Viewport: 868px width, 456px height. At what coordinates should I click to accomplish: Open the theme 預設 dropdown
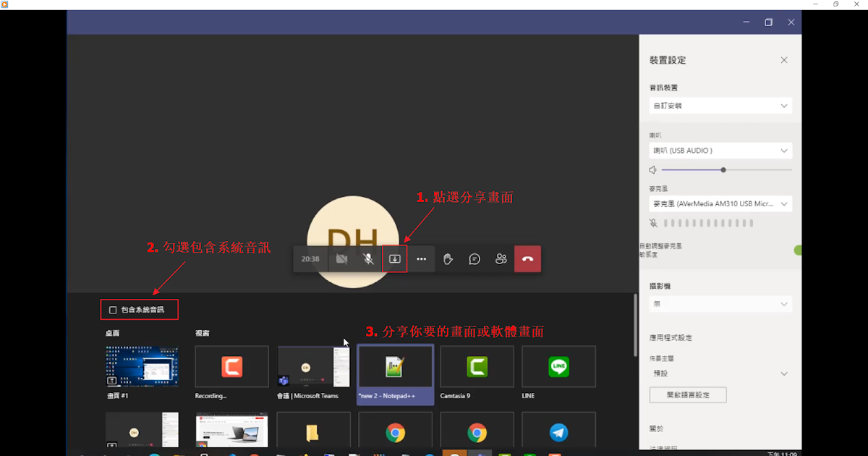click(720, 373)
